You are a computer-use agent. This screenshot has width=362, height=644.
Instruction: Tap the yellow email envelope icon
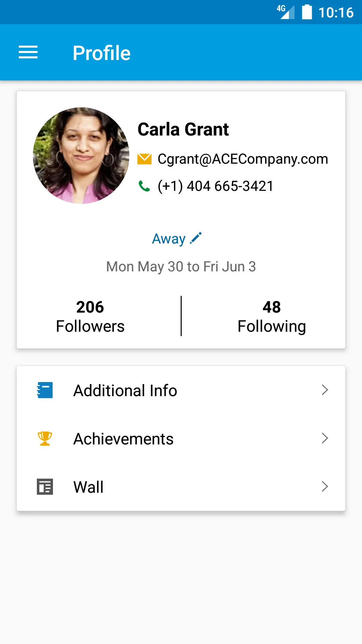pyautogui.click(x=144, y=159)
